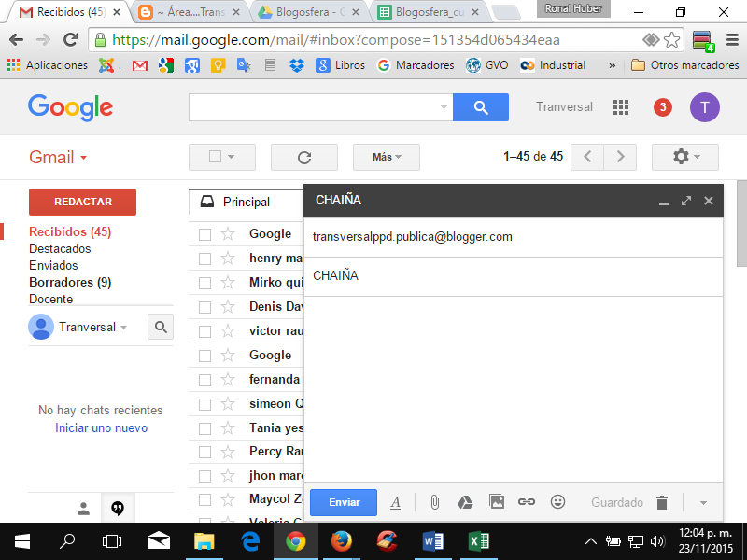Open the purple T account avatar
Viewport: 747px width, 560px height.
705,107
